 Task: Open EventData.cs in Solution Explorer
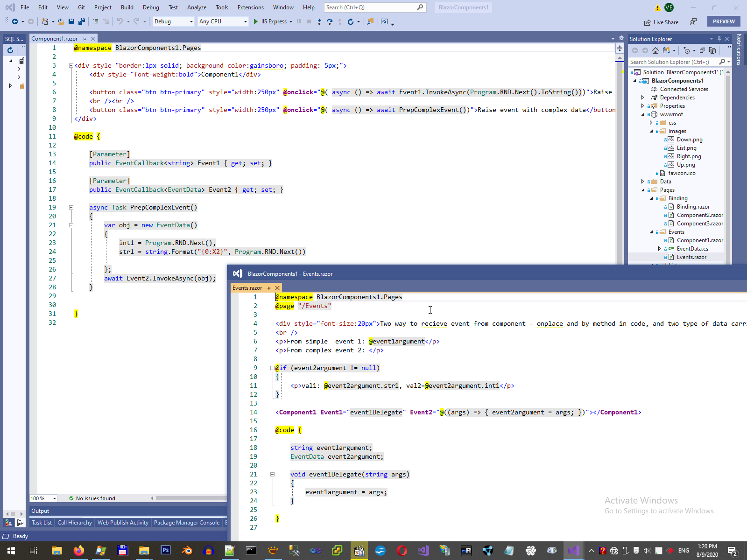(x=692, y=249)
